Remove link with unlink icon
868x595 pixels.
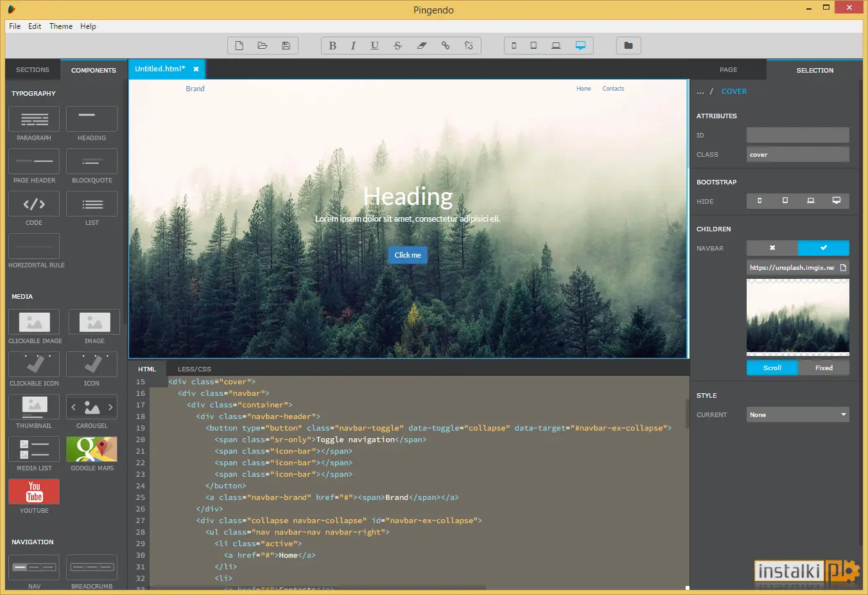point(469,46)
